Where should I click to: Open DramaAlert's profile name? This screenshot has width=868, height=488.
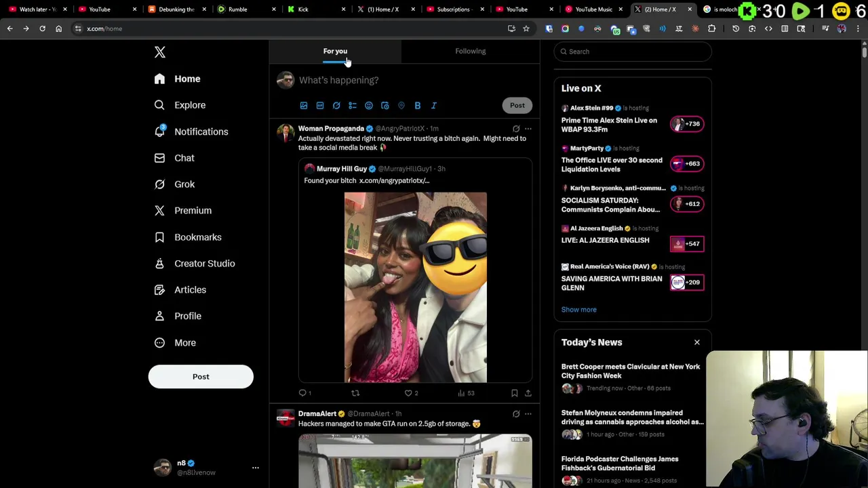pyautogui.click(x=317, y=413)
